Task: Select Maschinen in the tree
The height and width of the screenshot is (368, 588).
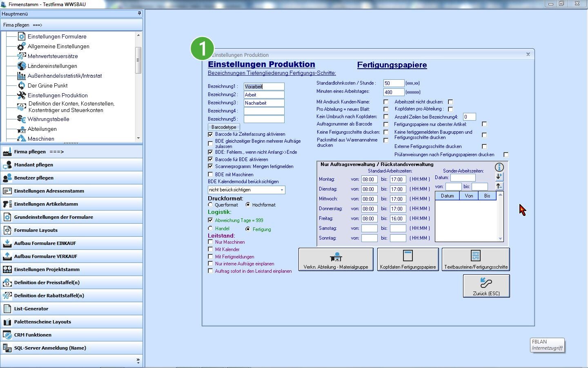Action: click(41, 139)
